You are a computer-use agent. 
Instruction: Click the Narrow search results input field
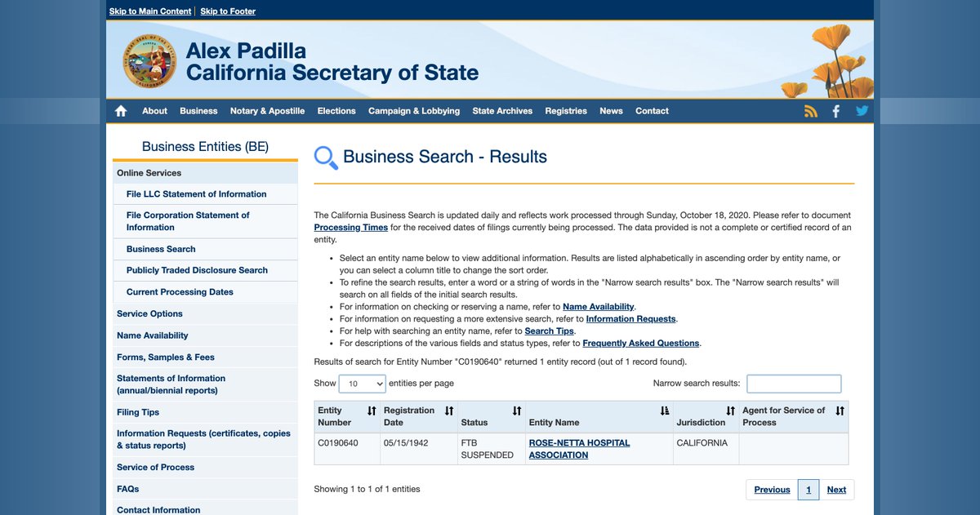pyautogui.click(x=793, y=384)
